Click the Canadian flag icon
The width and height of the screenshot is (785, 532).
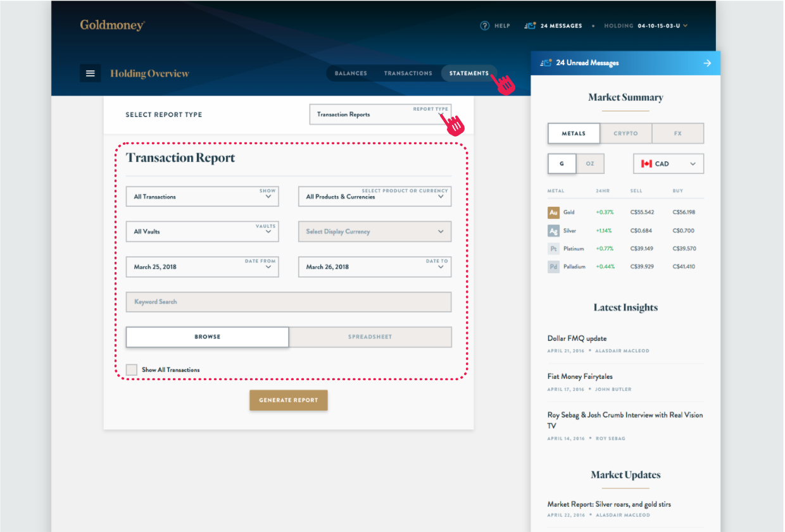point(646,164)
